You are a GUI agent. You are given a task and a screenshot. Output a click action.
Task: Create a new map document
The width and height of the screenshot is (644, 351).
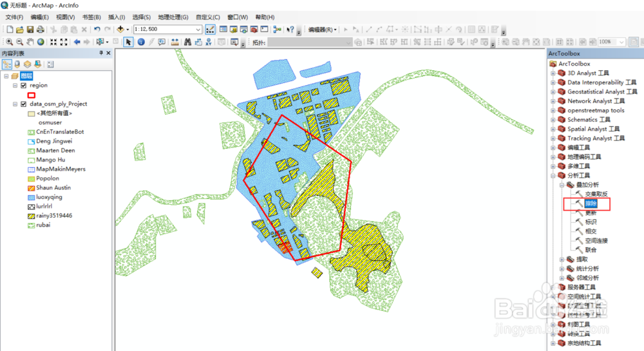(x=10, y=29)
